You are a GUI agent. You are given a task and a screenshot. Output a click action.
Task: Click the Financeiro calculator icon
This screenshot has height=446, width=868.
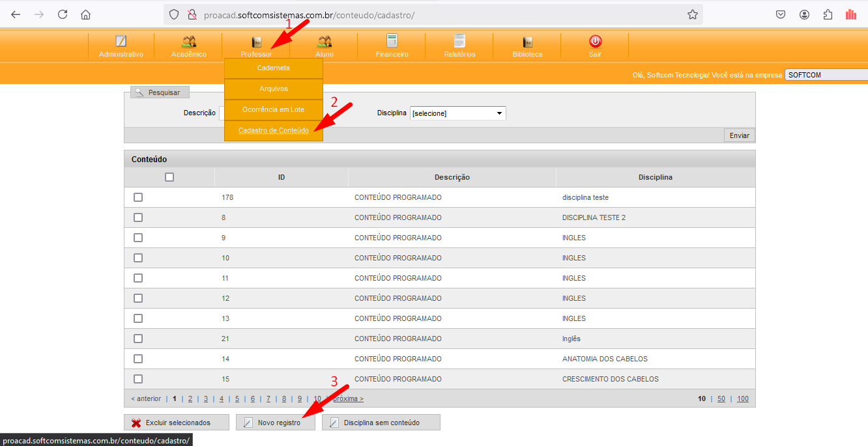click(x=392, y=42)
